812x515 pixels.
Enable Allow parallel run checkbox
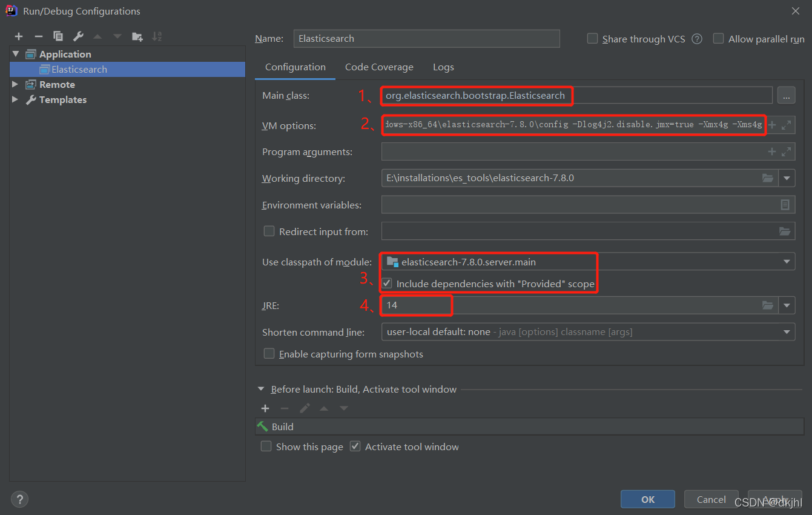coord(719,38)
